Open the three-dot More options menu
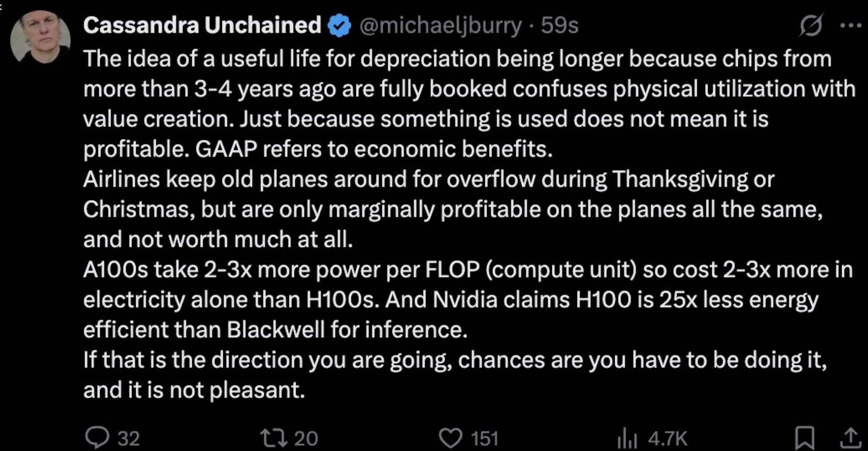The height and width of the screenshot is (451, 868). click(x=851, y=25)
